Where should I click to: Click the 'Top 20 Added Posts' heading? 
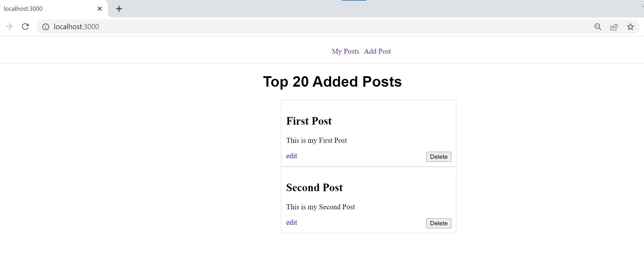(332, 82)
